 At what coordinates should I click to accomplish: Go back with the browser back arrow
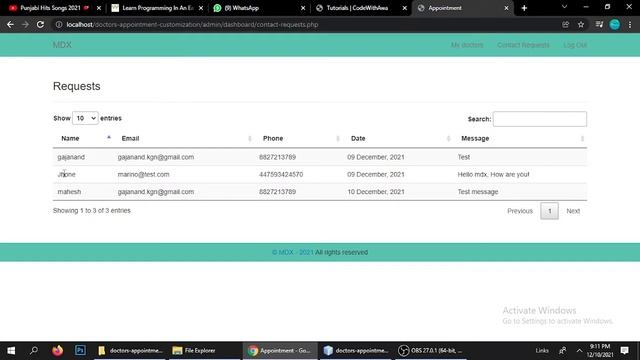[x=10, y=24]
